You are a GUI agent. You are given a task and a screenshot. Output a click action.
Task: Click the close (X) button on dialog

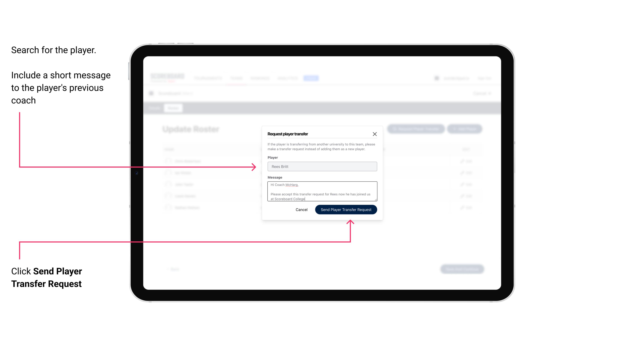375,134
